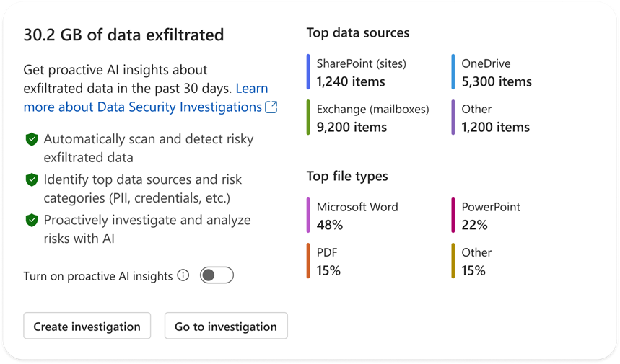Select the SharePoint (sites) 1,240 items entry

click(361, 72)
